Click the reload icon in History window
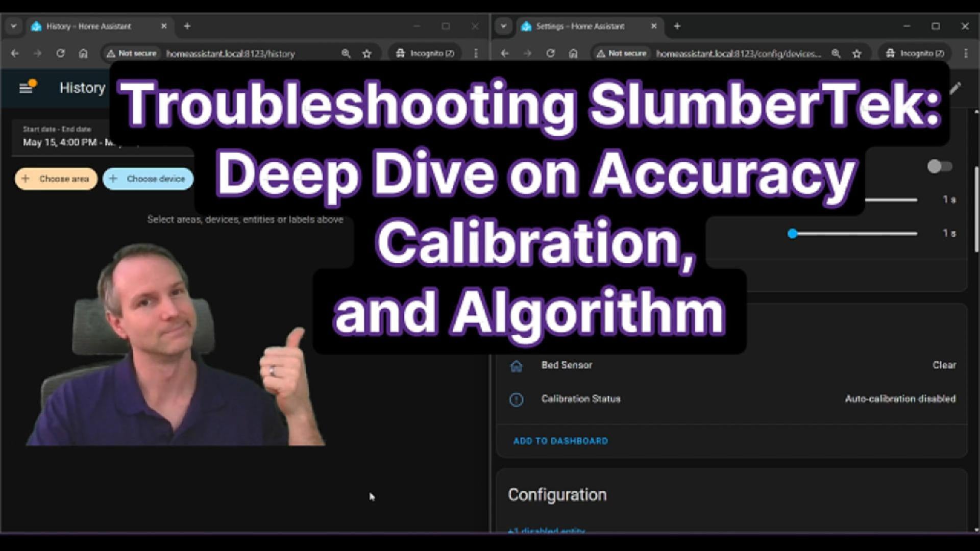The width and height of the screenshot is (980, 551). 60,53
